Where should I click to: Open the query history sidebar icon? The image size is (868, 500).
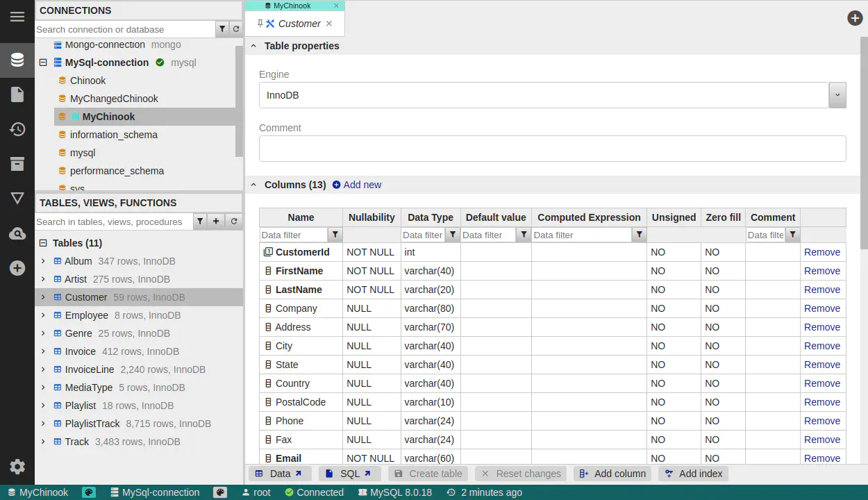pyautogui.click(x=17, y=129)
